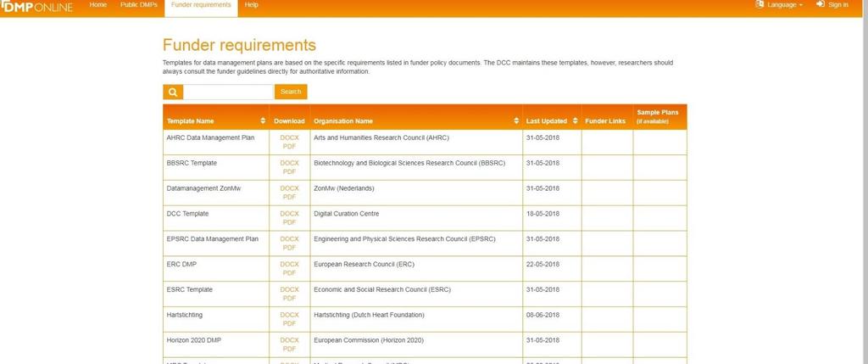Open the Public DMPs tab
Screen dimensions: 868x364
(139, 5)
